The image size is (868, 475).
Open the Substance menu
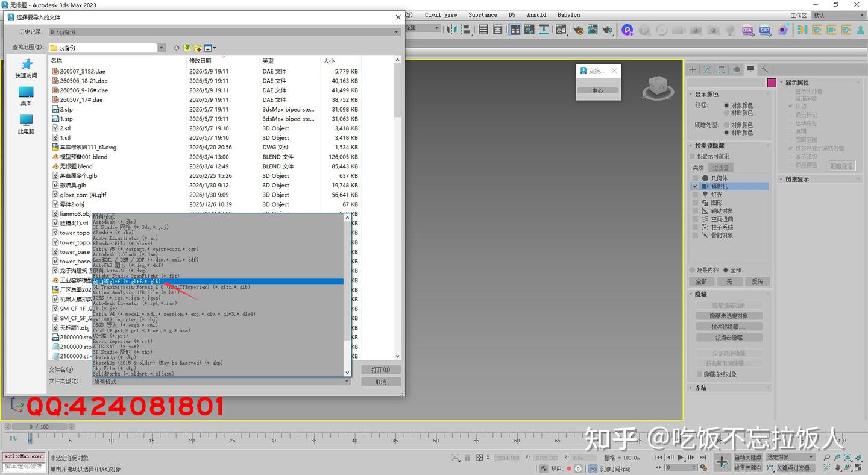(x=483, y=15)
